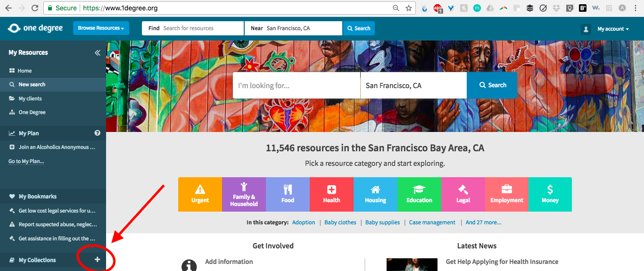Viewport: 644px width, 271px height.
Task: Open the Legal resource category
Action: [x=463, y=194]
